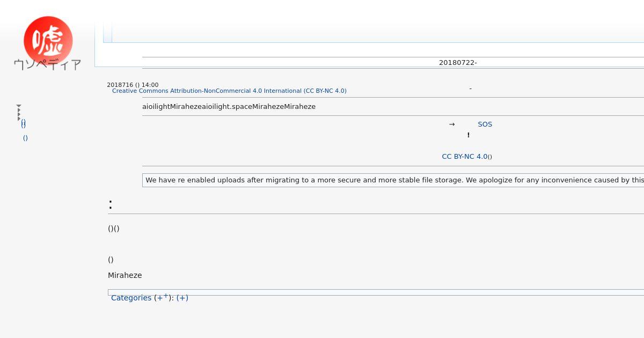Select the standalone Miraheze text
Screen dimensions: 644x338
(x=125, y=275)
